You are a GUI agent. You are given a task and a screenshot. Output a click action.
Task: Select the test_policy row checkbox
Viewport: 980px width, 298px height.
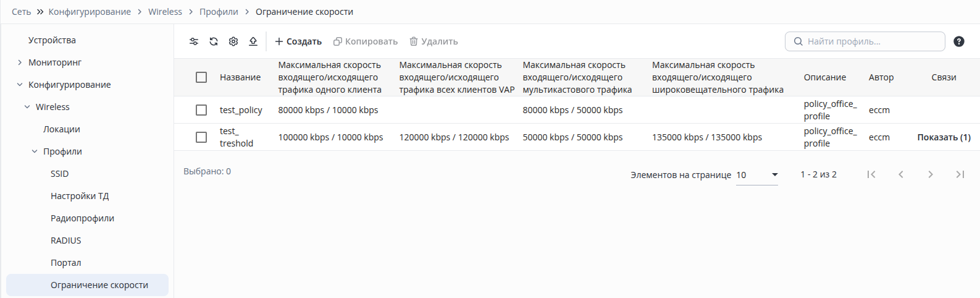(x=201, y=110)
